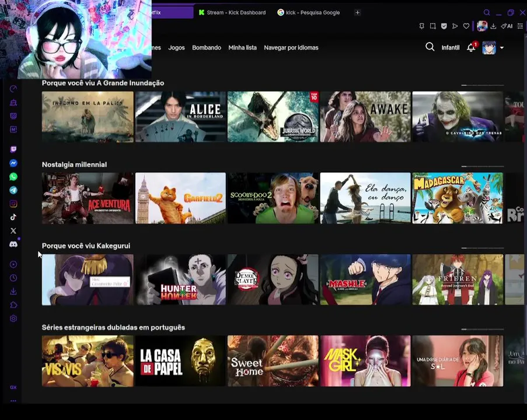Open the AI assistant toolbar button
Screen dimensions: 527x420
click(x=507, y=26)
